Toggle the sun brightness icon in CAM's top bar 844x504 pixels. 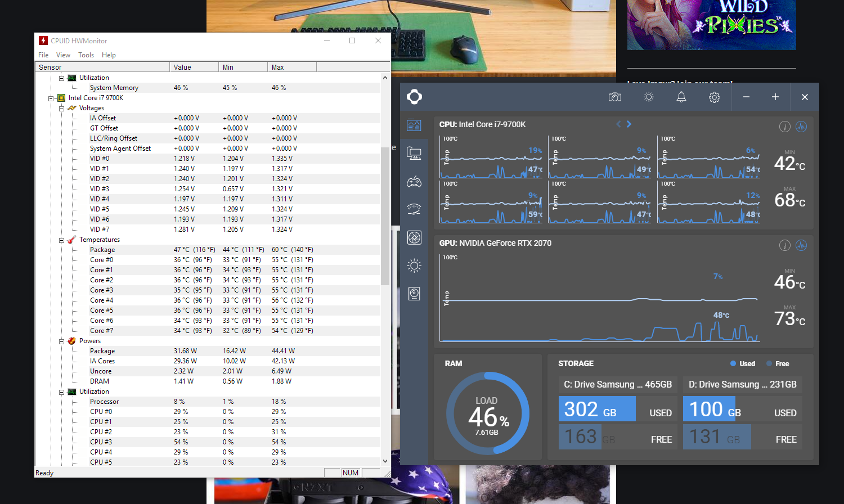[x=649, y=97]
